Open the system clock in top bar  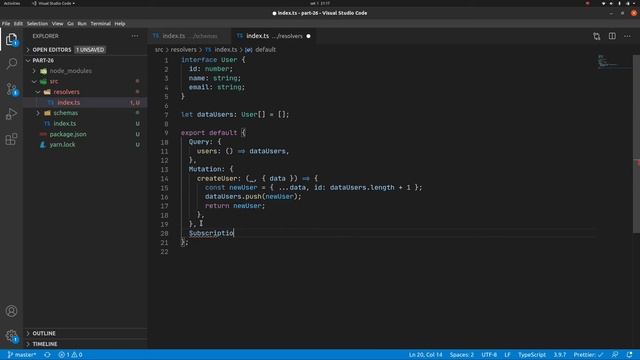320,3
